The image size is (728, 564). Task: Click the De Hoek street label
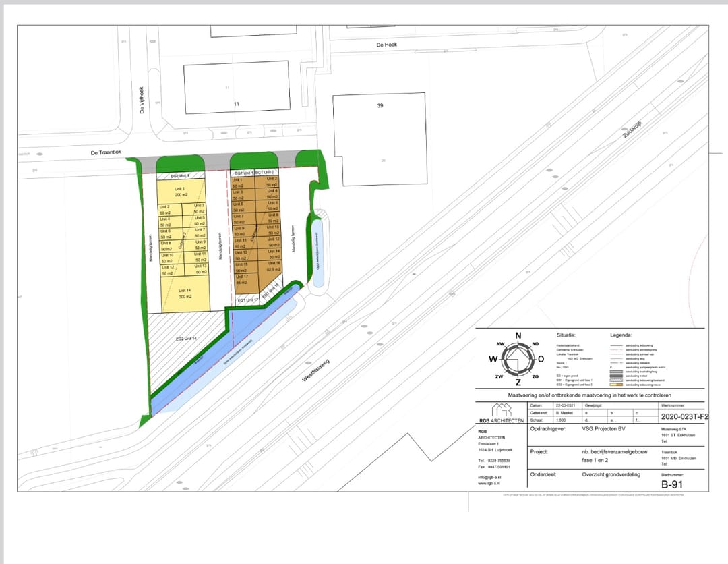pos(387,45)
